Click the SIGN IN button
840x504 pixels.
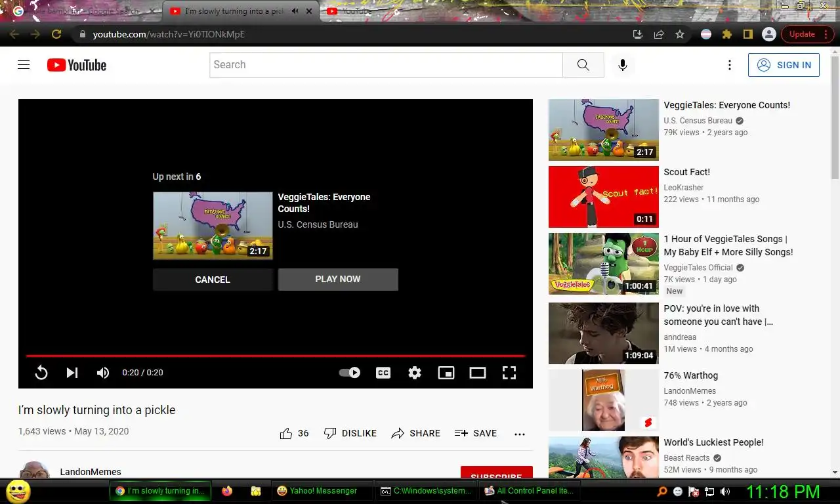784,65
